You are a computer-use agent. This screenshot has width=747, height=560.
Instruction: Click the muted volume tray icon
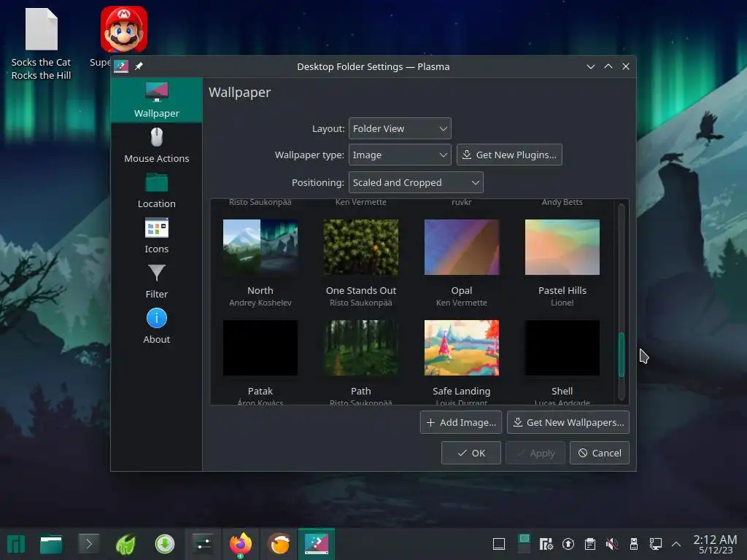click(x=612, y=544)
